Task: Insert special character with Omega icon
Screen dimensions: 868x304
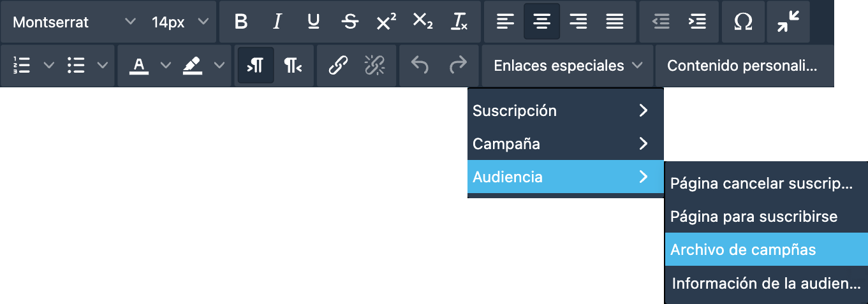Action: tap(743, 22)
